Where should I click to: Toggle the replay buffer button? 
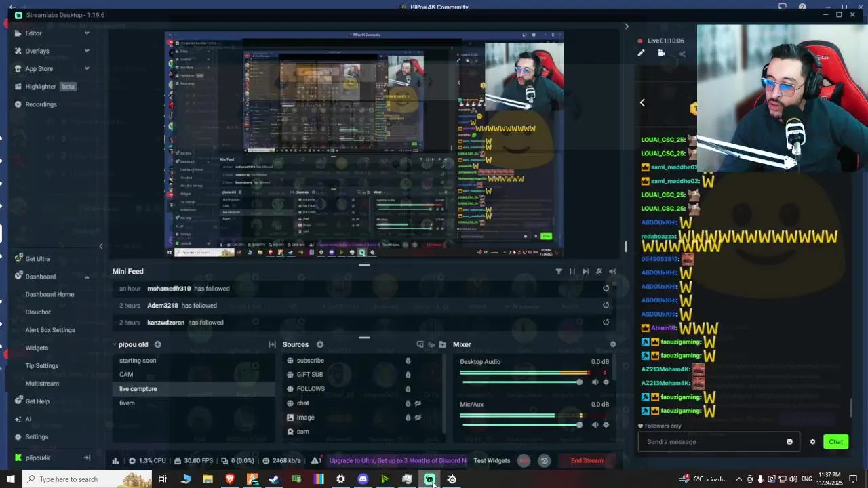pyautogui.click(x=544, y=461)
